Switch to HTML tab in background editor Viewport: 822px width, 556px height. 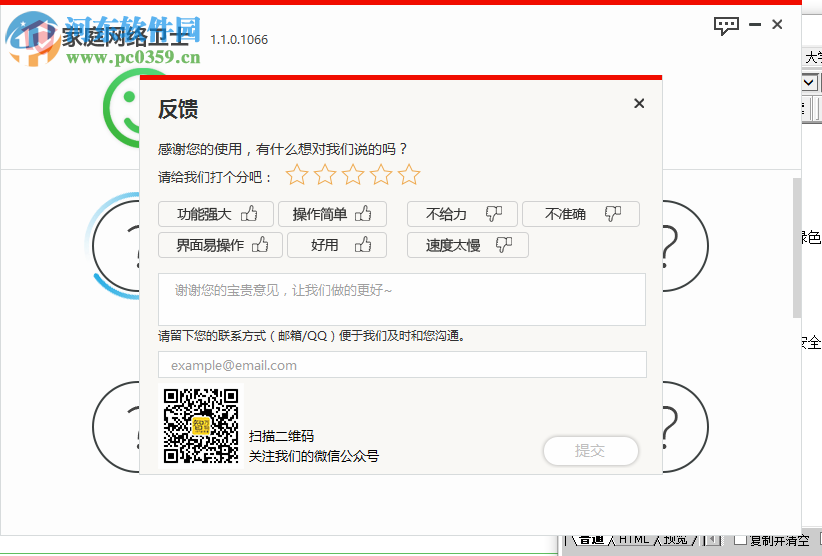pos(634,540)
